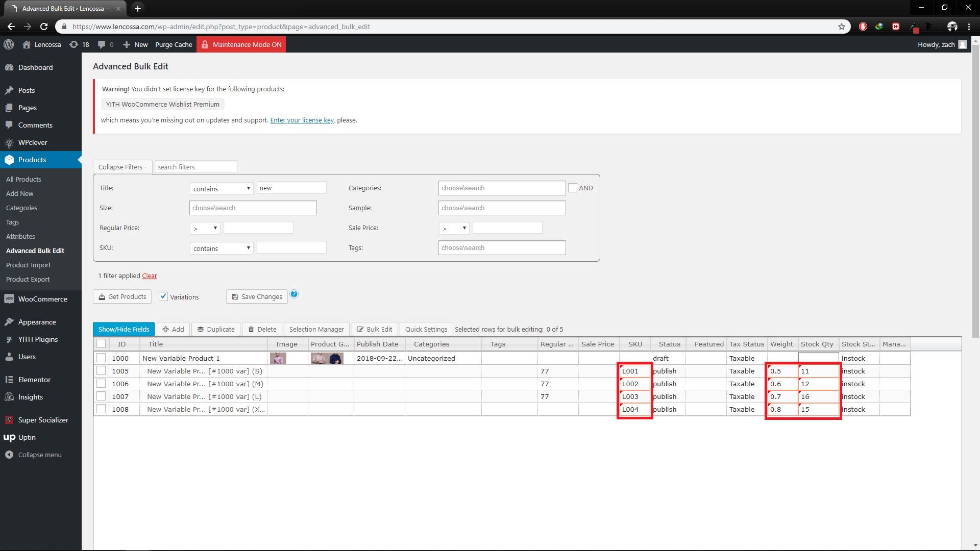This screenshot has height=551, width=980.
Task: Click the Save Changes button
Action: [x=257, y=296]
